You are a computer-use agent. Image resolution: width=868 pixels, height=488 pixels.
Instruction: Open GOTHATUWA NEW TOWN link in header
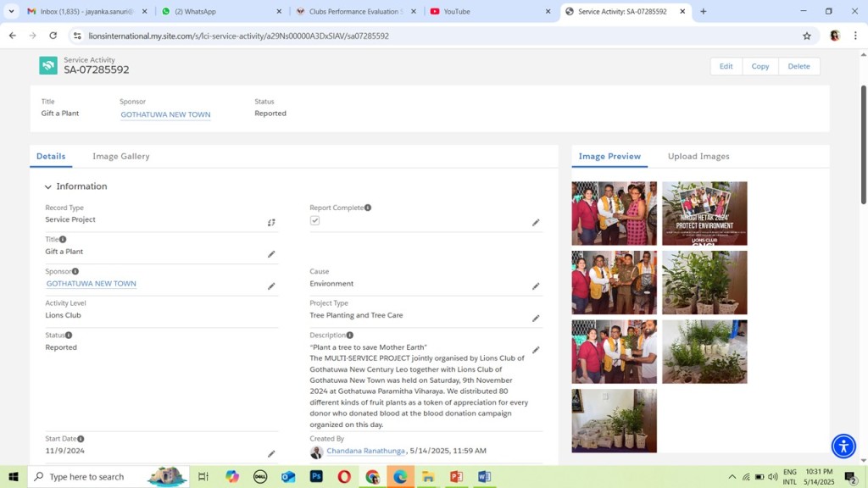click(165, 114)
